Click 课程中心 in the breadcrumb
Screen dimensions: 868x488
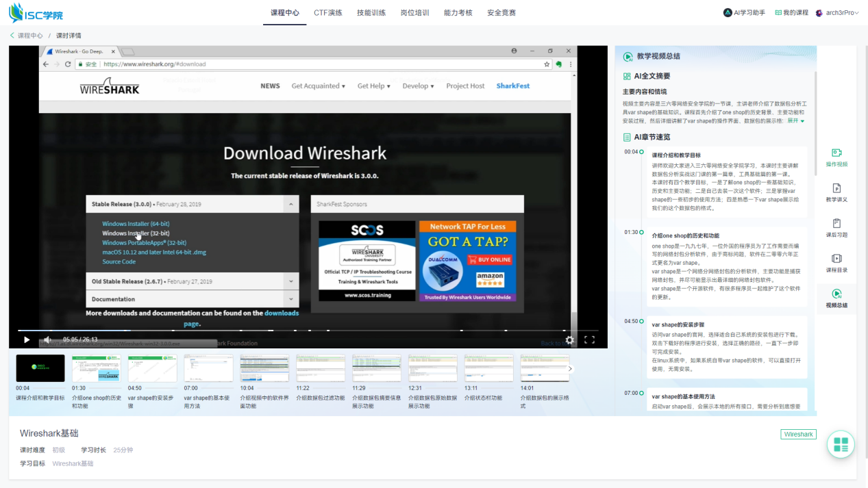coord(29,36)
